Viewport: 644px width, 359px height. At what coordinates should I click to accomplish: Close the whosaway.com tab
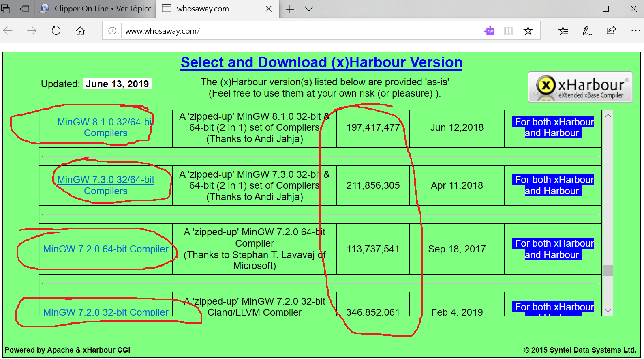[x=268, y=9]
